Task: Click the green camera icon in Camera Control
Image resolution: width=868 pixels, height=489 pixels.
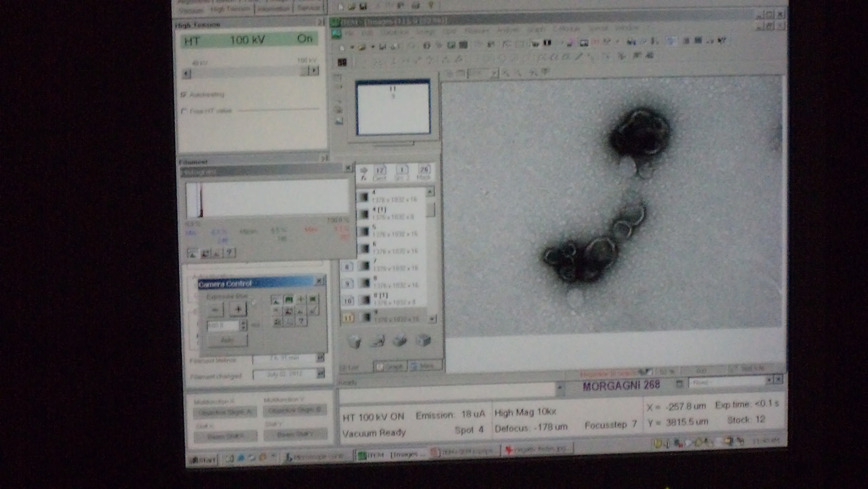Action: click(288, 299)
